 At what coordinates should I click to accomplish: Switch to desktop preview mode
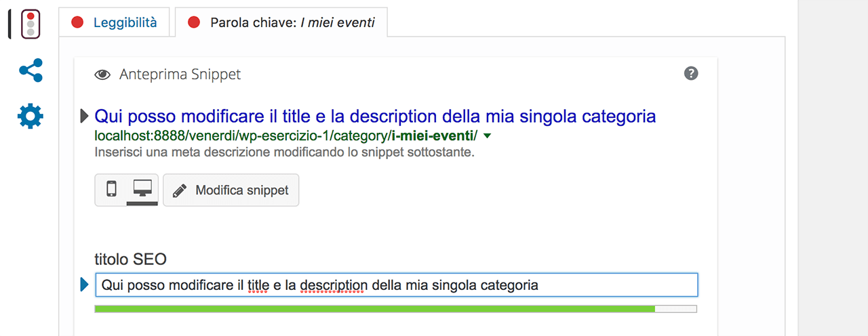pyautogui.click(x=142, y=190)
